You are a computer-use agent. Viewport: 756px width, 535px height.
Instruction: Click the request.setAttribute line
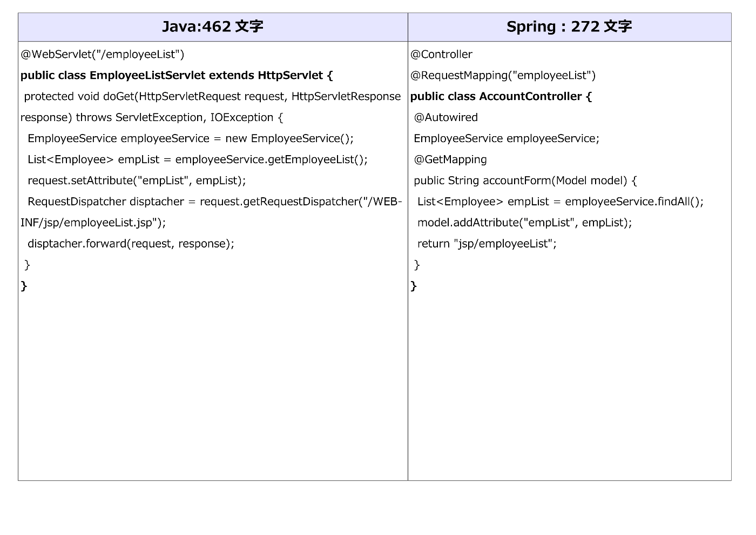pyautogui.click(x=137, y=181)
